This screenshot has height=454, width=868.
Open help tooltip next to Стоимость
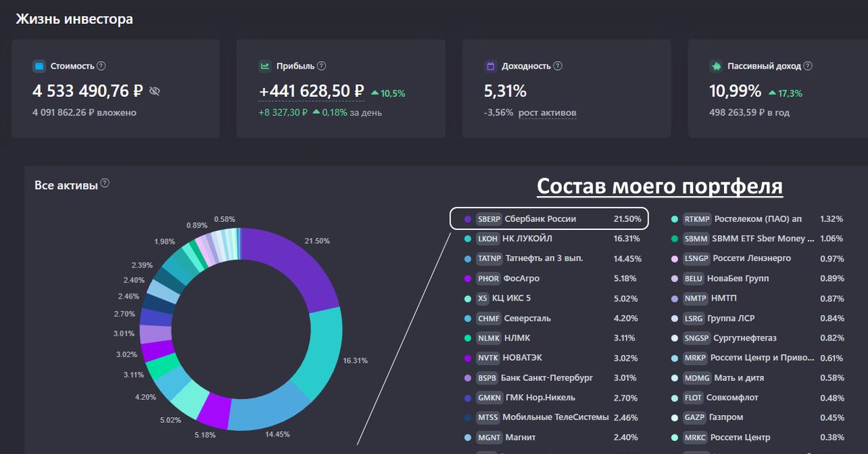tap(101, 66)
